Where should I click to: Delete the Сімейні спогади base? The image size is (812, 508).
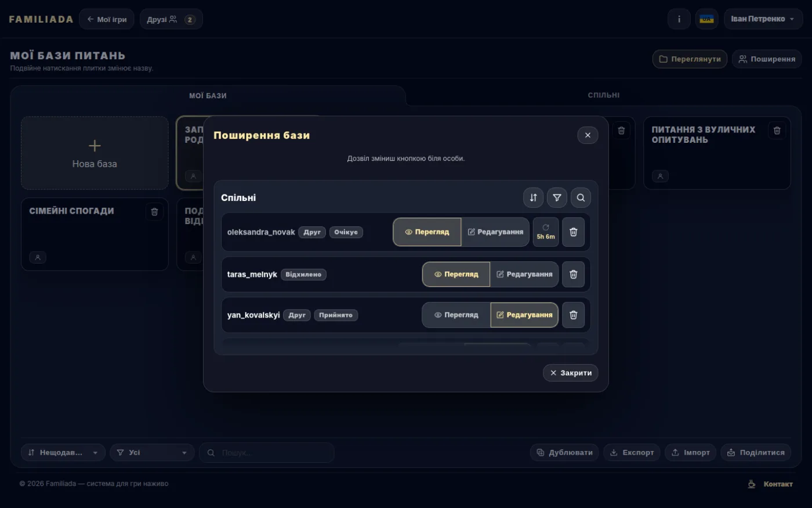pos(154,212)
